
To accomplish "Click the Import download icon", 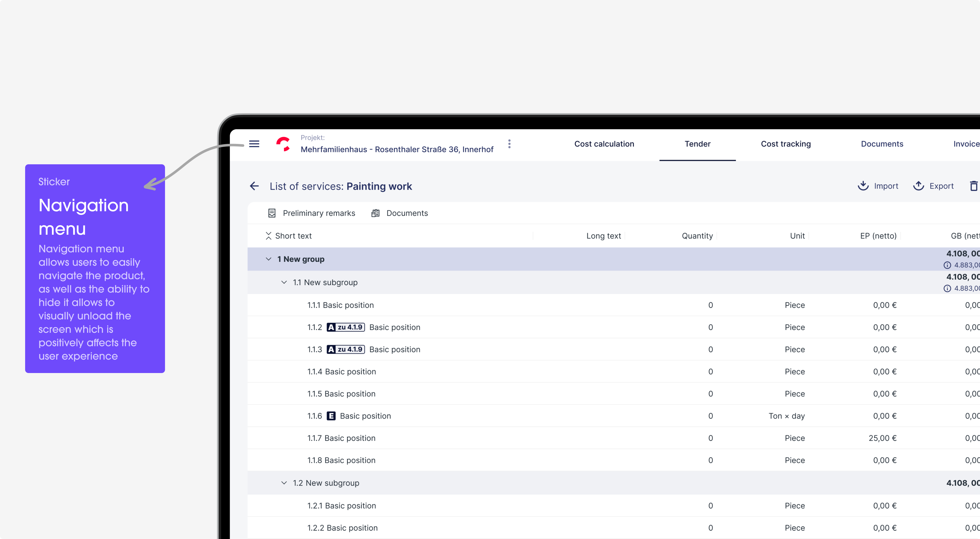I will pos(863,186).
